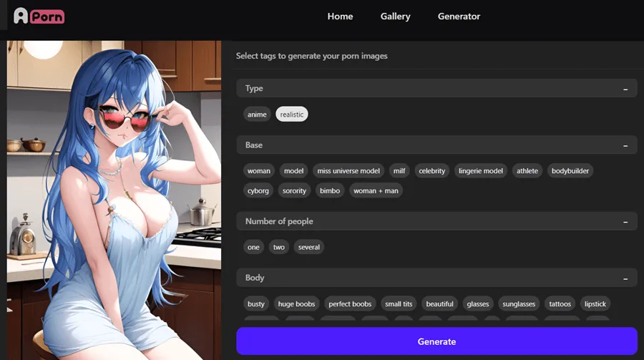The image size is (644, 360).
Task: Toggle the beautiful body tag
Action: 439,303
